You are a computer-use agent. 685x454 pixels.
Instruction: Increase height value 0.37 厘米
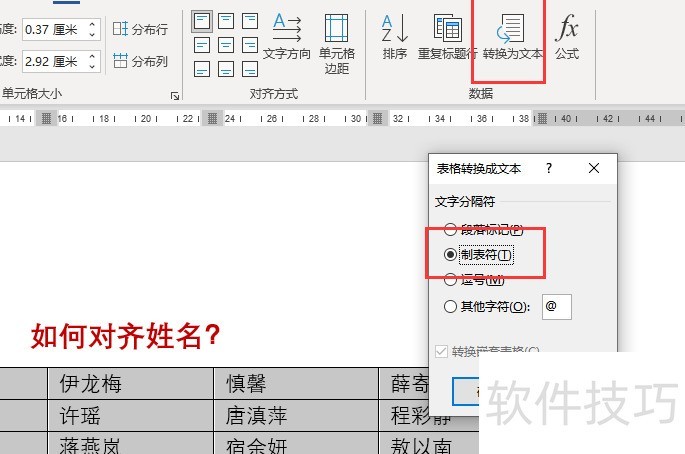92,24
